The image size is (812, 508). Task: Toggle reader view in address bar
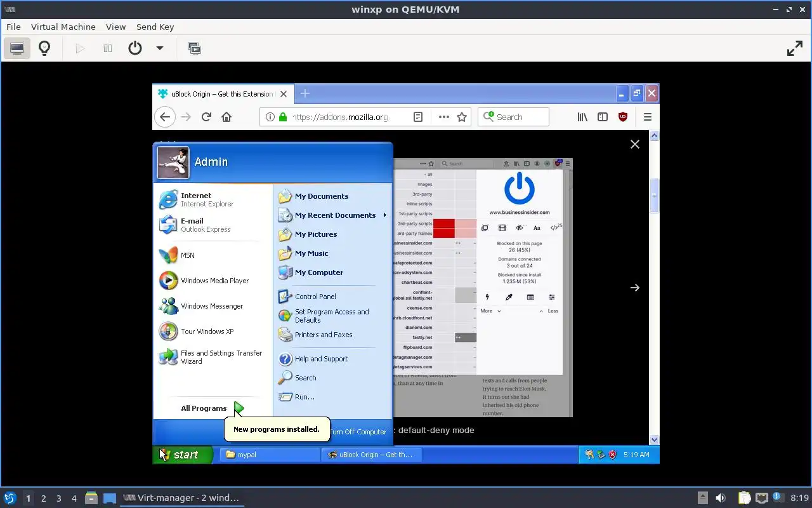(x=418, y=117)
